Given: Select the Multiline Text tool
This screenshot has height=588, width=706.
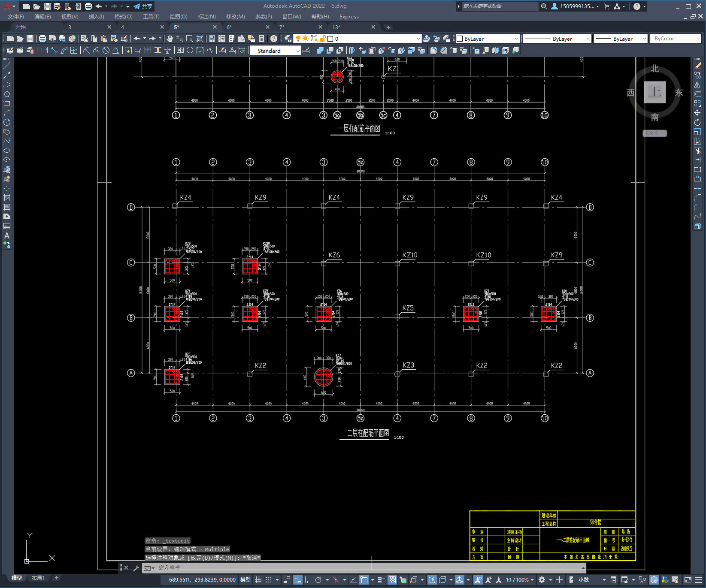Looking at the screenshot, I should pyautogui.click(x=7, y=235).
